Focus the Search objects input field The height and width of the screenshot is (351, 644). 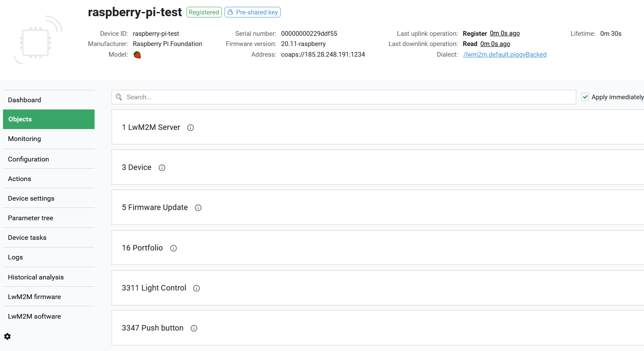(x=344, y=97)
